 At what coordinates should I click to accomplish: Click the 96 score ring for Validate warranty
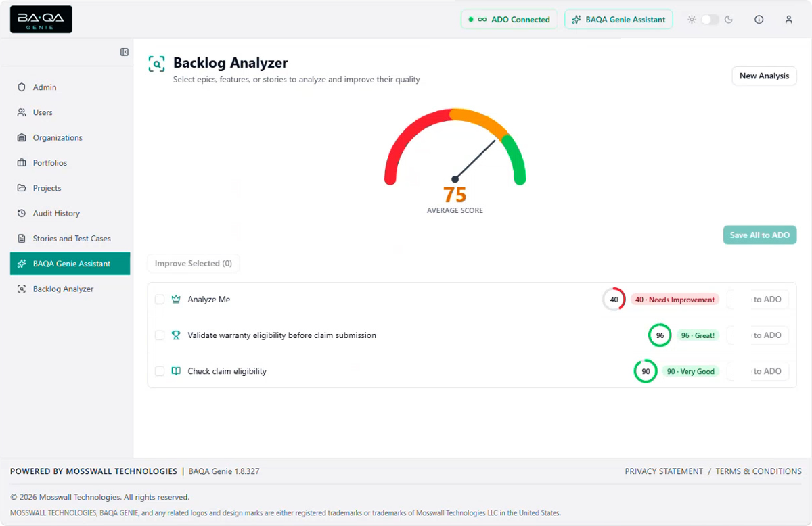(x=660, y=335)
